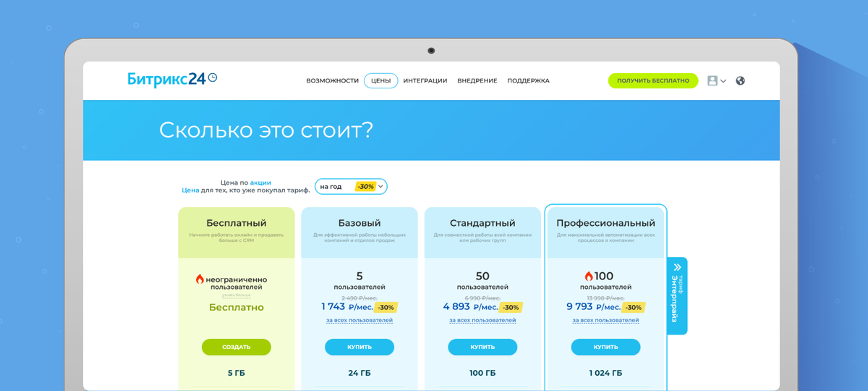Click the '1 024 ГБ' storage value
Image resolution: width=868 pixels, height=391 pixels.
point(606,374)
